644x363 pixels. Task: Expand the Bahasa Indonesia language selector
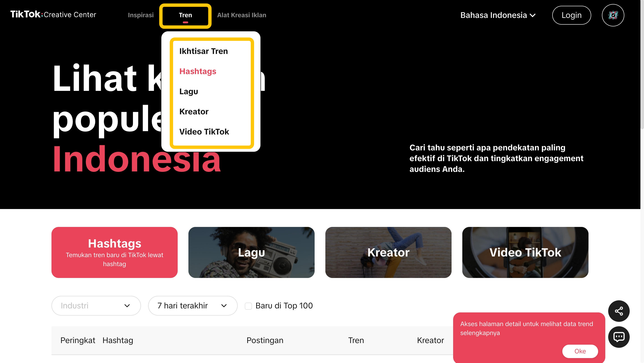tap(498, 15)
